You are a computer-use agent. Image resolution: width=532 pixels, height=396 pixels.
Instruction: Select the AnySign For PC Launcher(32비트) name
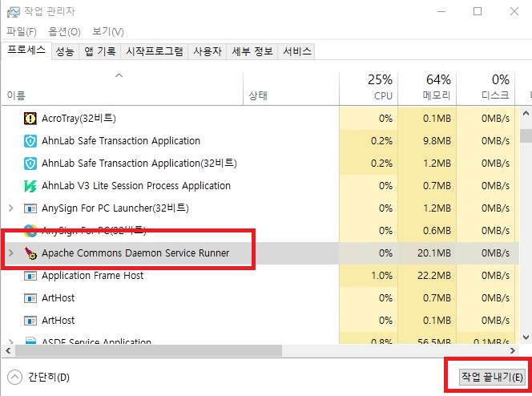115,208
